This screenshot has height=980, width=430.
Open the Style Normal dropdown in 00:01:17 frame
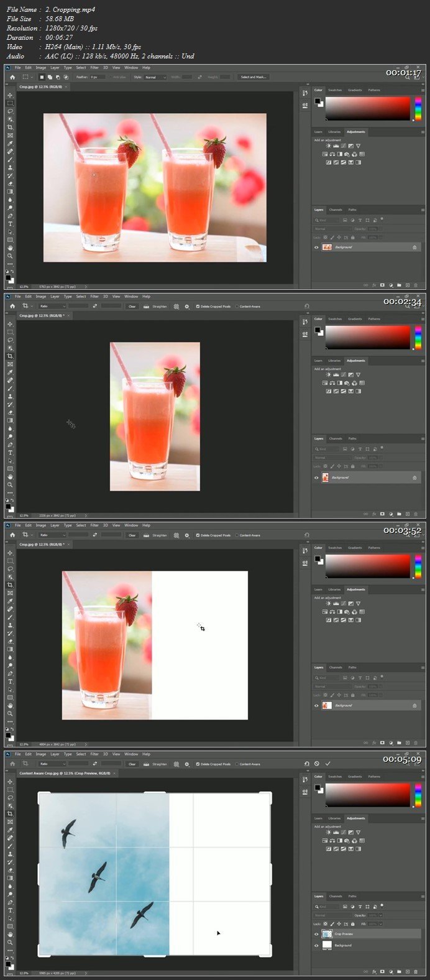tap(155, 77)
